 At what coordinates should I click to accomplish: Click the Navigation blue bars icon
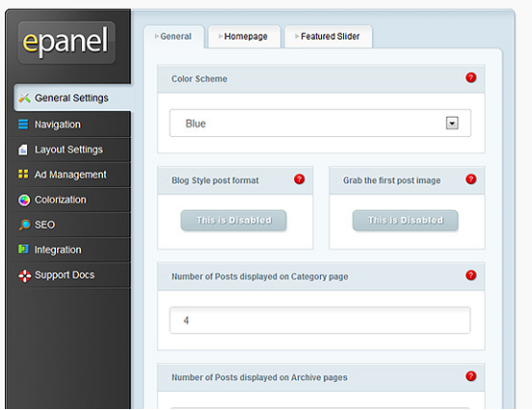click(23, 124)
